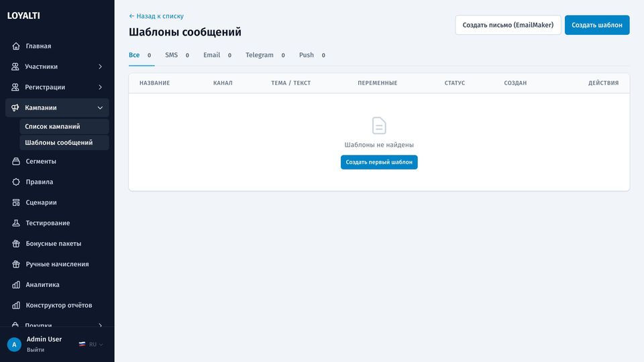Click the Admin User avatar
This screenshot has width=644, height=362.
click(14, 345)
